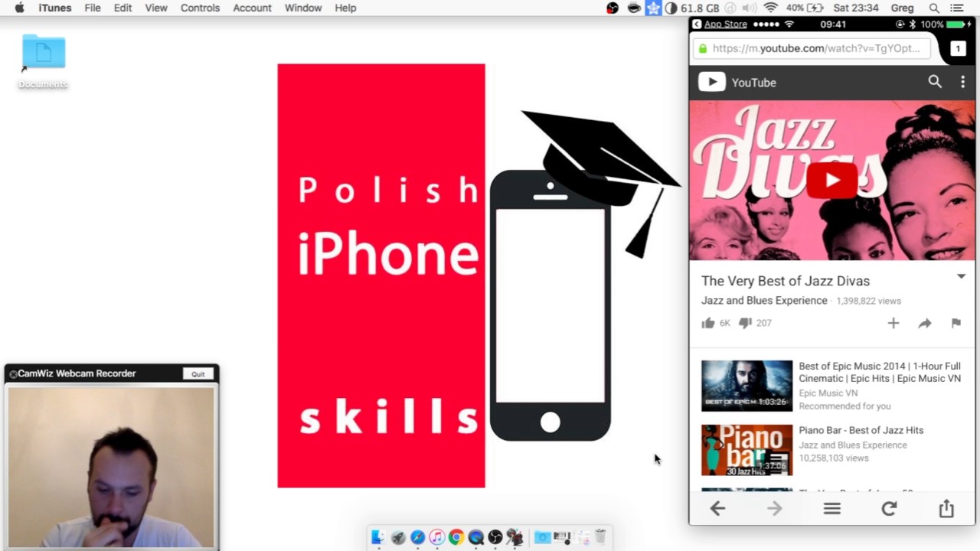The width and height of the screenshot is (980, 551).
Task: Open Spotlight search icon
Action: click(934, 8)
